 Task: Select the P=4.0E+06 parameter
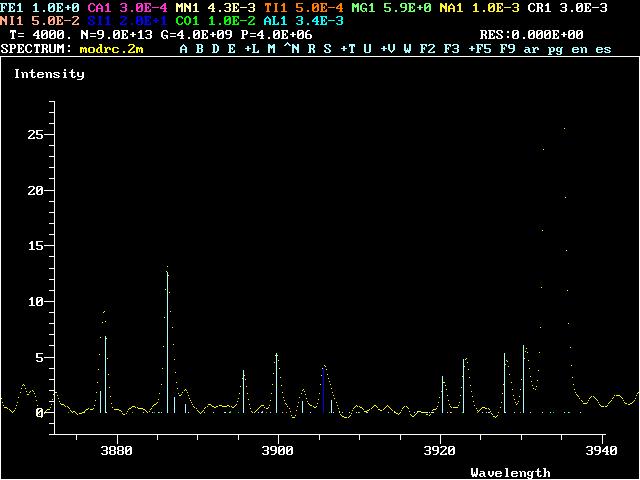(x=276, y=35)
